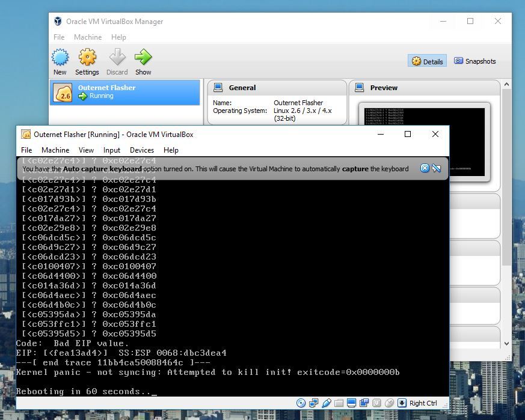This screenshot has width=525, height=420.
Task: Open the Input menu in VM window
Action: click(112, 150)
